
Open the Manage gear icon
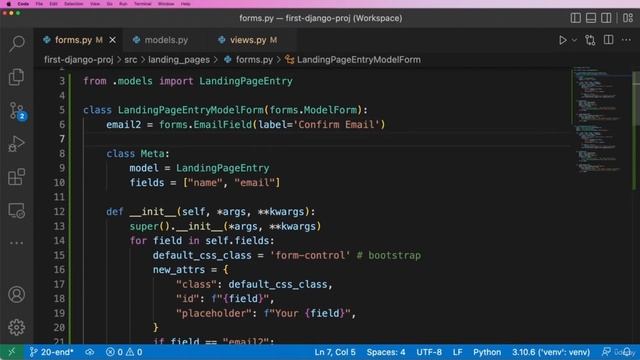tap(17, 327)
